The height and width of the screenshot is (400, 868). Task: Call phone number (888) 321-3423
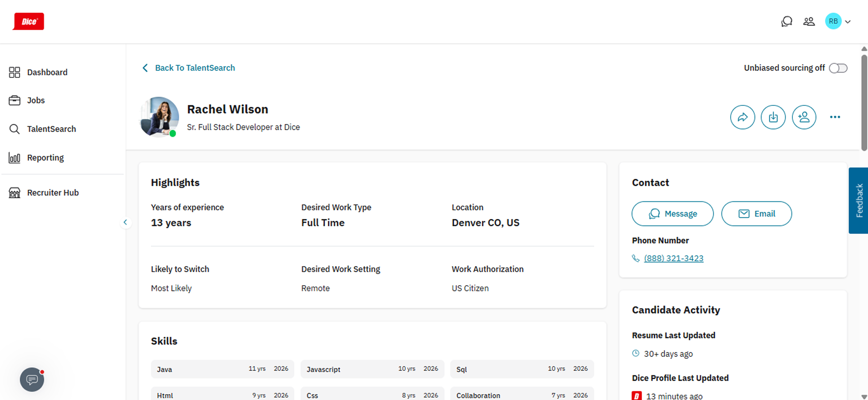pos(674,258)
